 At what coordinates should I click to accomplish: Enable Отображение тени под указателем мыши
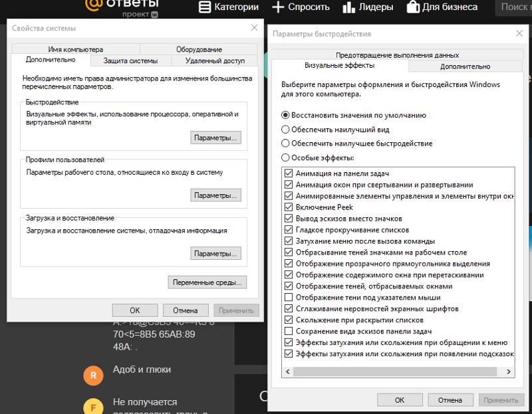tap(288, 298)
